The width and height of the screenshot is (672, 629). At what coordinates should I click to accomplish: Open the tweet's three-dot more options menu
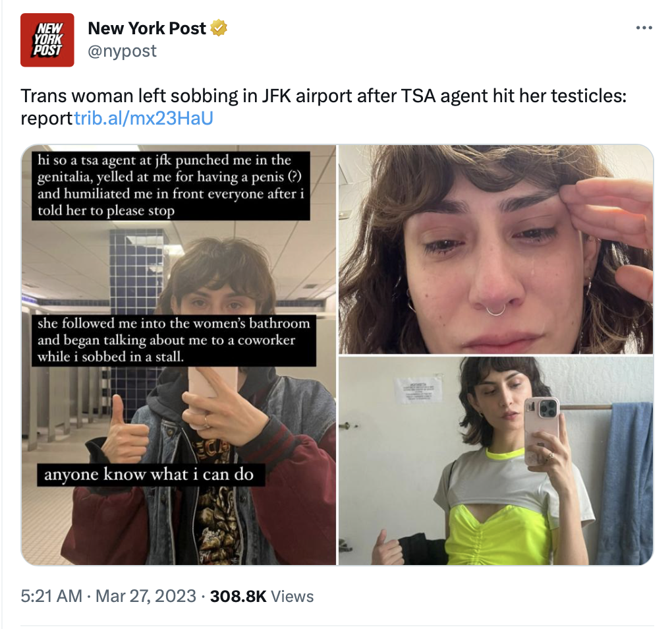tap(644, 28)
